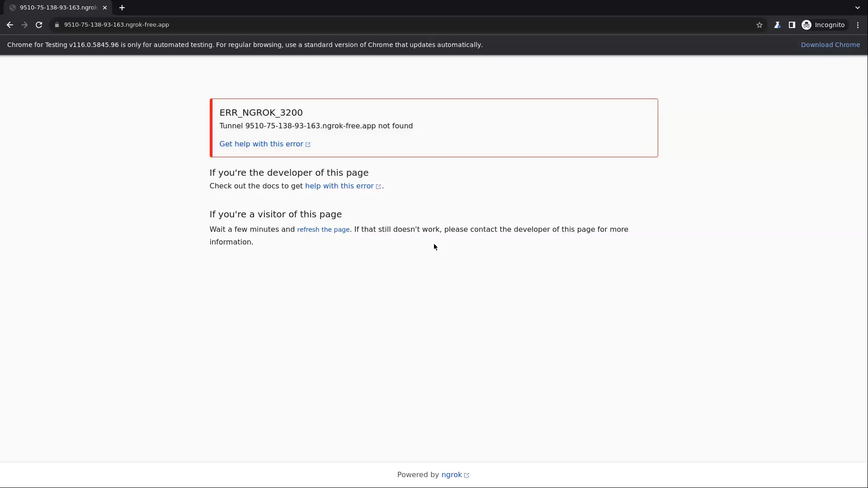Expand the tab search dropdown arrow
The width and height of the screenshot is (868, 488).
pos(857,8)
